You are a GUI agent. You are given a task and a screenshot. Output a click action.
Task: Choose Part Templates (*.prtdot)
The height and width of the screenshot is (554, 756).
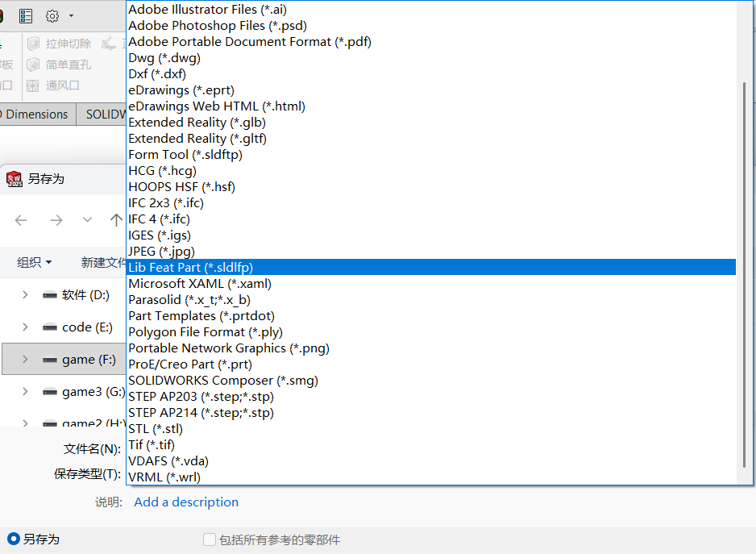430,316
